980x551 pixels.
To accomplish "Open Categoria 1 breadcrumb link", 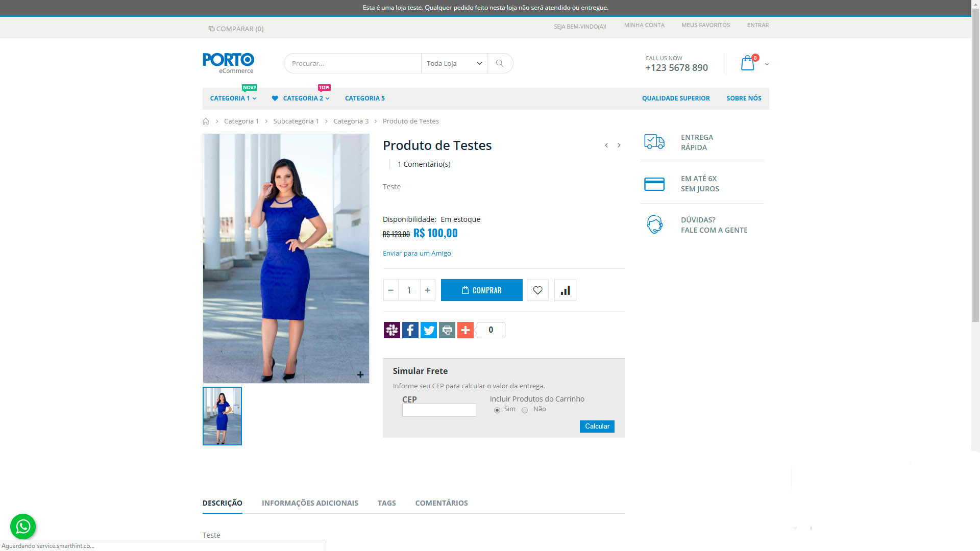I will point(241,121).
